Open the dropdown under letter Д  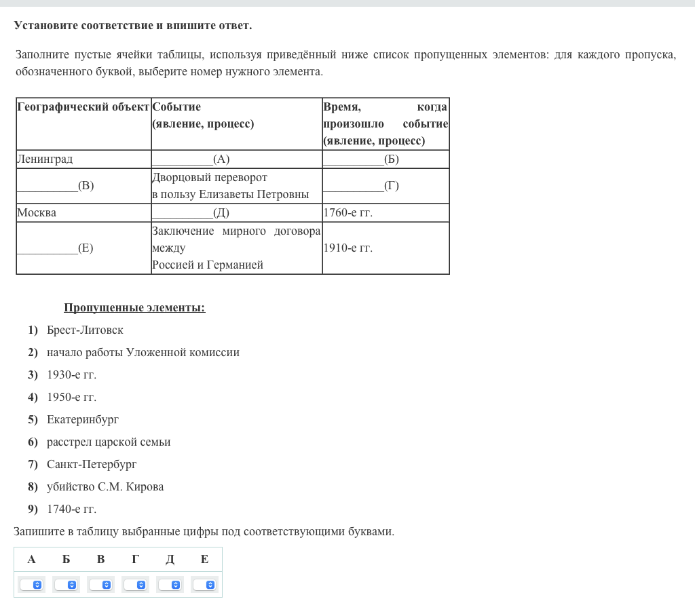click(x=170, y=584)
